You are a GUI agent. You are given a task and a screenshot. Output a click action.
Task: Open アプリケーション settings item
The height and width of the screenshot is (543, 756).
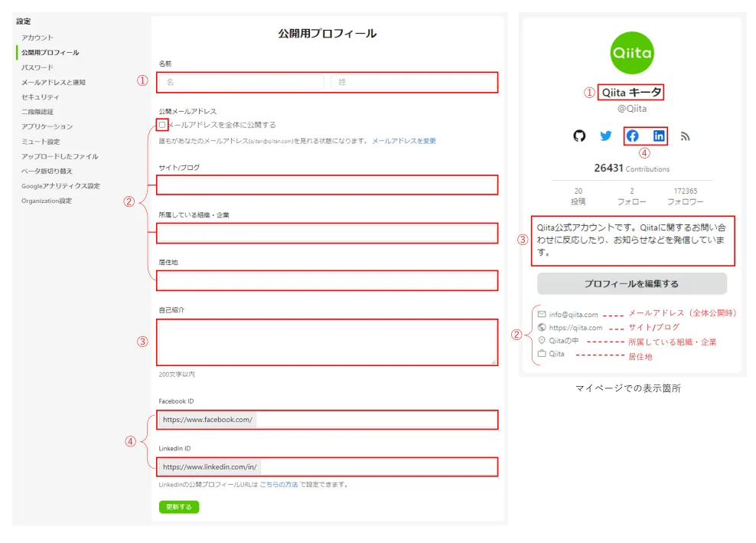[47, 126]
